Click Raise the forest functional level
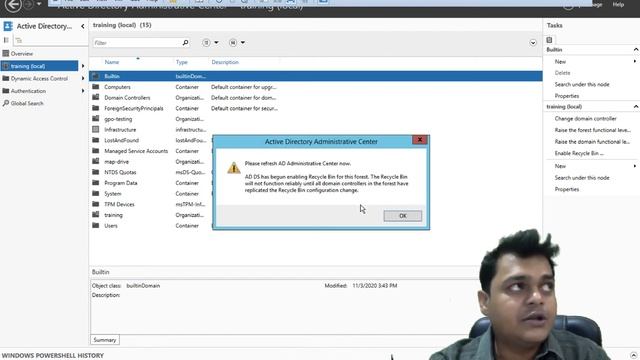 pos(592,130)
